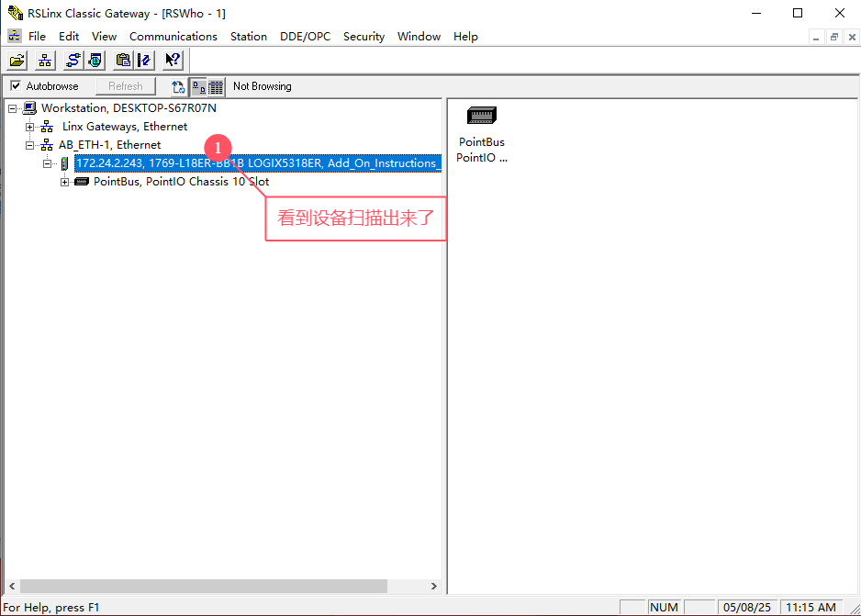Click the 1769-L18ER controller icon
This screenshot has width=861, height=616.
[x=65, y=163]
